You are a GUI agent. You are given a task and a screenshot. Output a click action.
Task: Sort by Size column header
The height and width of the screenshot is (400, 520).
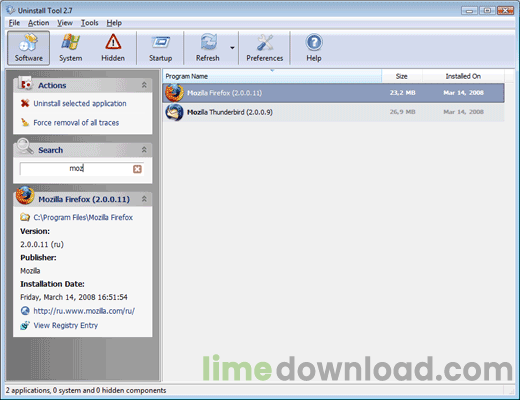[402, 76]
